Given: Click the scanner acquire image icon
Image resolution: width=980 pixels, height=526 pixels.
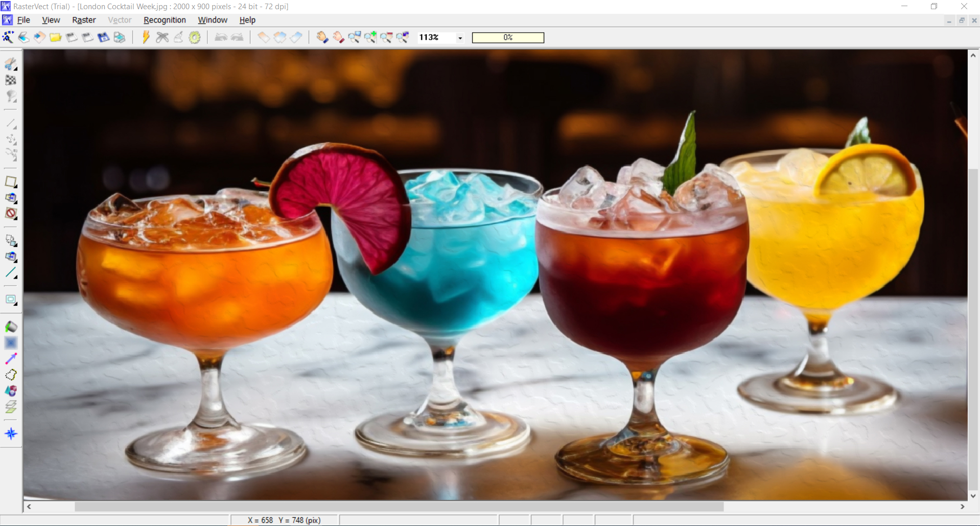Looking at the screenshot, I should coord(24,37).
